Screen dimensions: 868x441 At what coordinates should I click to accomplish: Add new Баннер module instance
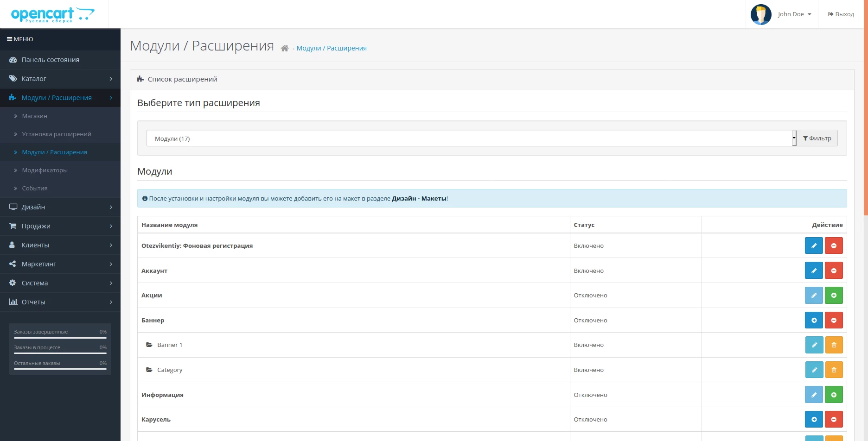tap(814, 320)
